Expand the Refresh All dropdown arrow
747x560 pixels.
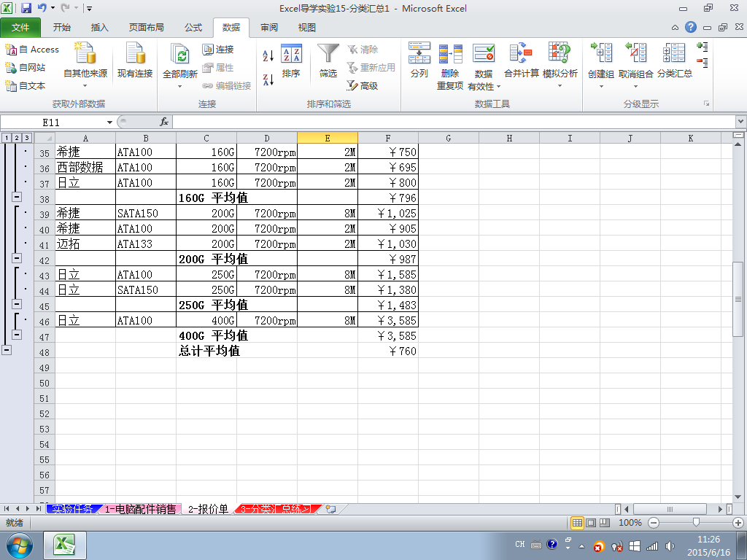(x=180, y=86)
